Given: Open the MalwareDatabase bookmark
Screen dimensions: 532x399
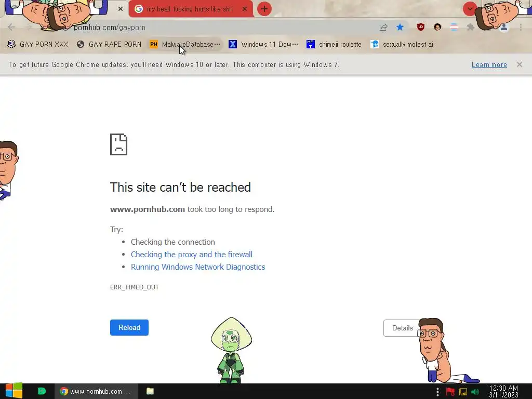Looking at the screenshot, I should click(185, 44).
